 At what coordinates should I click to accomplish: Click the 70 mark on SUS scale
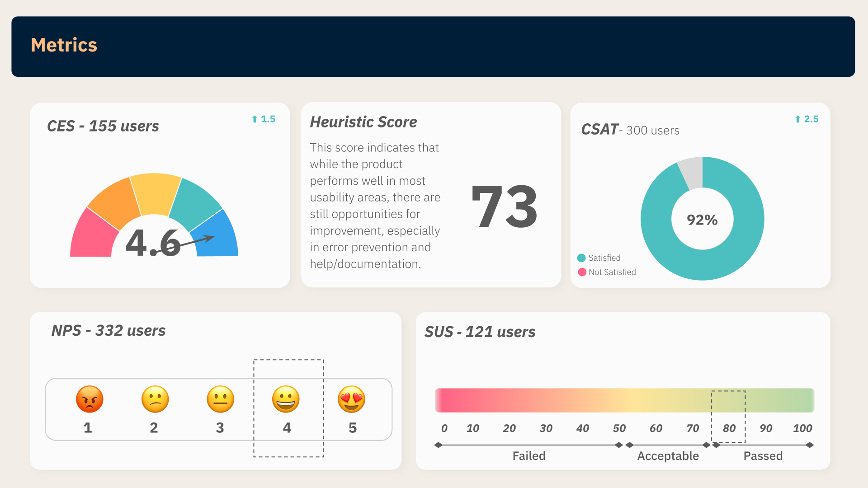pyautogui.click(x=693, y=428)
